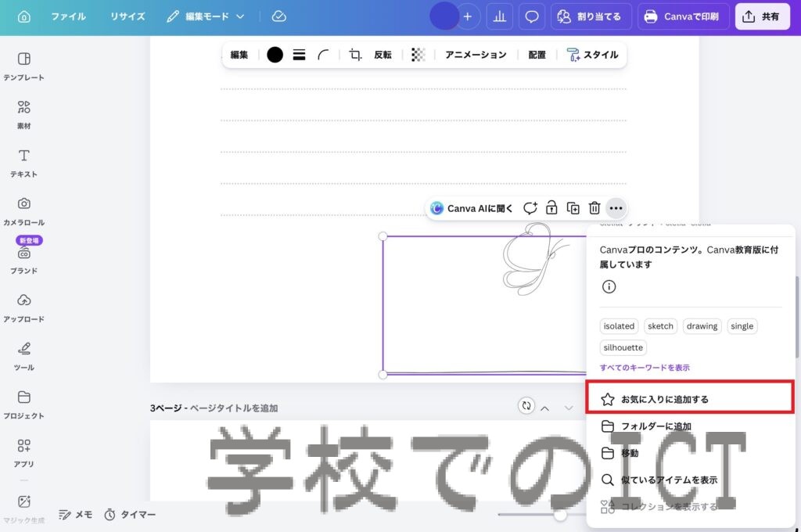The width and height of the screenshot is (801, 532).
Task: Open the three-dots more options button
Action: click(x=616, y=208)
